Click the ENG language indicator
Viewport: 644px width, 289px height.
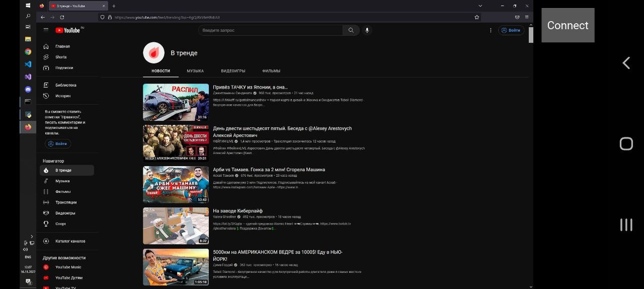(x=28, y=257)
